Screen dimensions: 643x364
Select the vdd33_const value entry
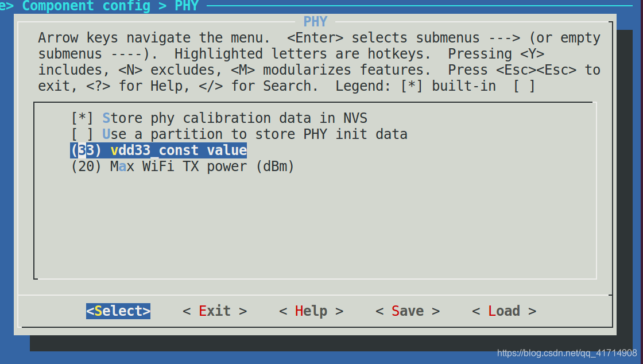[158, 150]
